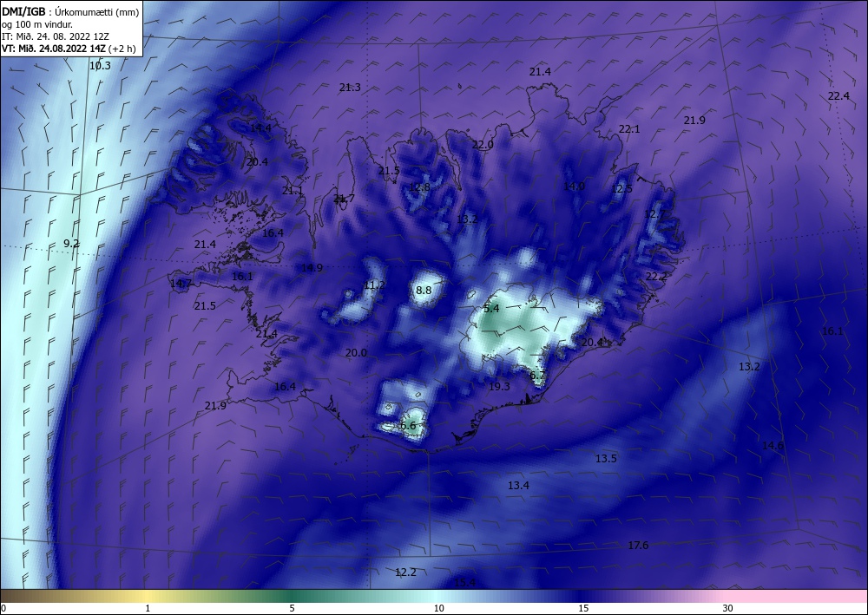Screen dimensions: 868x615
Task: Click the map value '22.2'
Action: (x=656, y=277)
